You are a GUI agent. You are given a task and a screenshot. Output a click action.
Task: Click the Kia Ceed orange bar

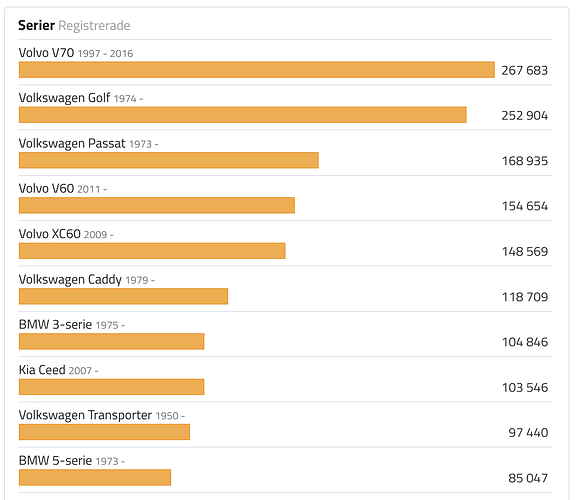tap(111, 387)
